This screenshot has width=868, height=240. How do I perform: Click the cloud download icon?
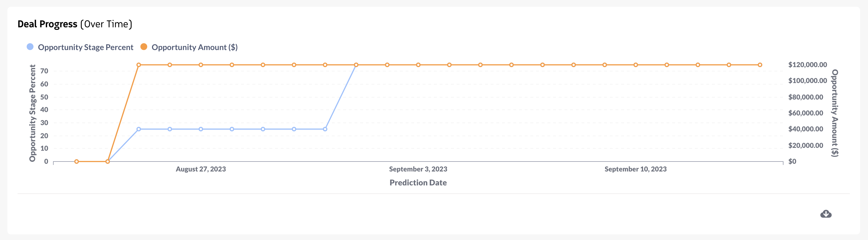(825, 214)
